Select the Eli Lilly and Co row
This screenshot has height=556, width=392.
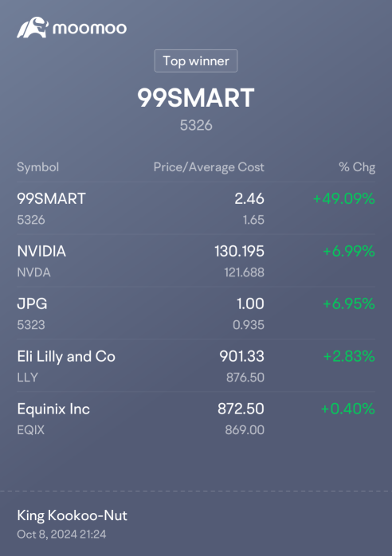click(x=196, y=366)
